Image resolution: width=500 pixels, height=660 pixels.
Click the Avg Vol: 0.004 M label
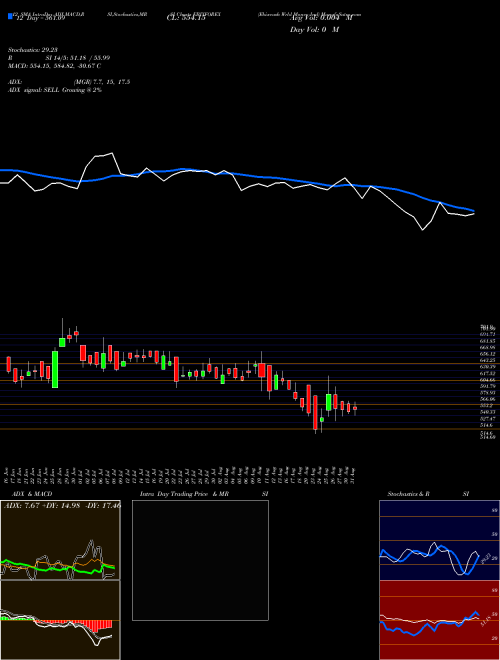[x=321, y=18]
